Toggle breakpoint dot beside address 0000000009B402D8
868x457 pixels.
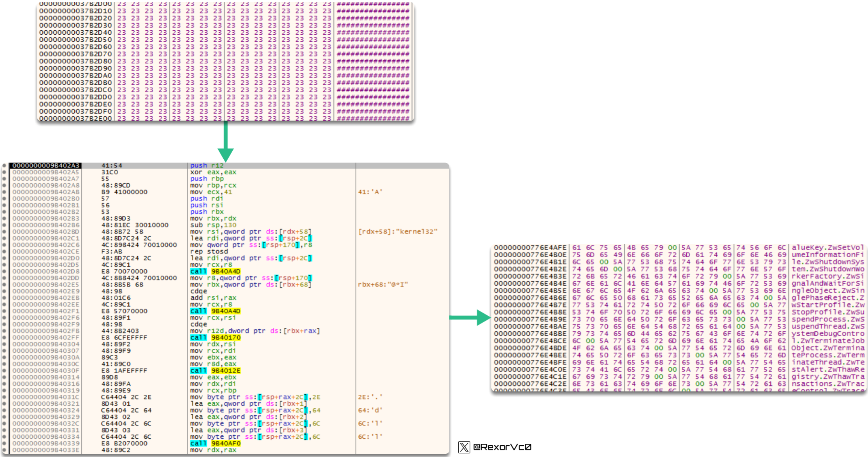[4, 272]
